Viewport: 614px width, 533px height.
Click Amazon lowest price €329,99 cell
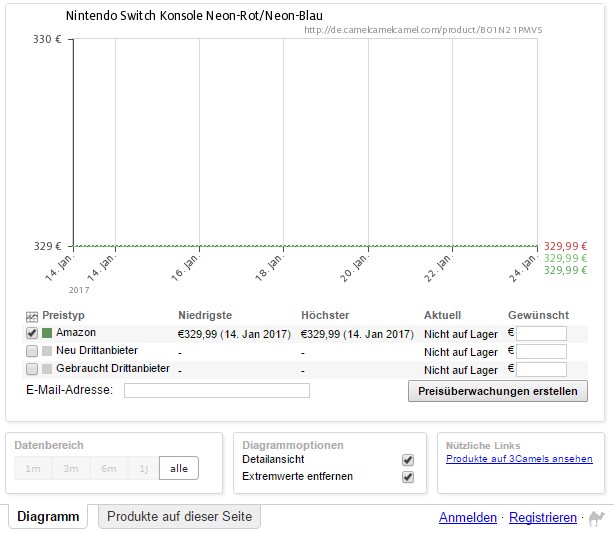tap(234, 334)
